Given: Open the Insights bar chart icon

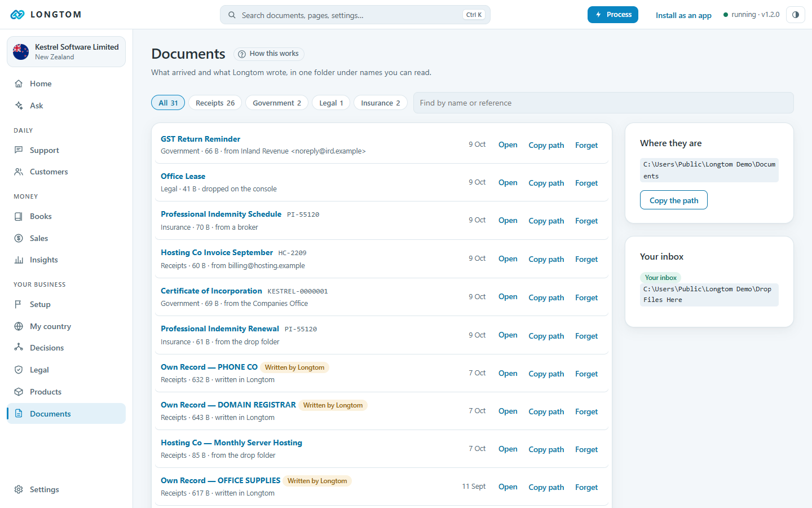Looking at the screenshot, I should tap(19, 260).
